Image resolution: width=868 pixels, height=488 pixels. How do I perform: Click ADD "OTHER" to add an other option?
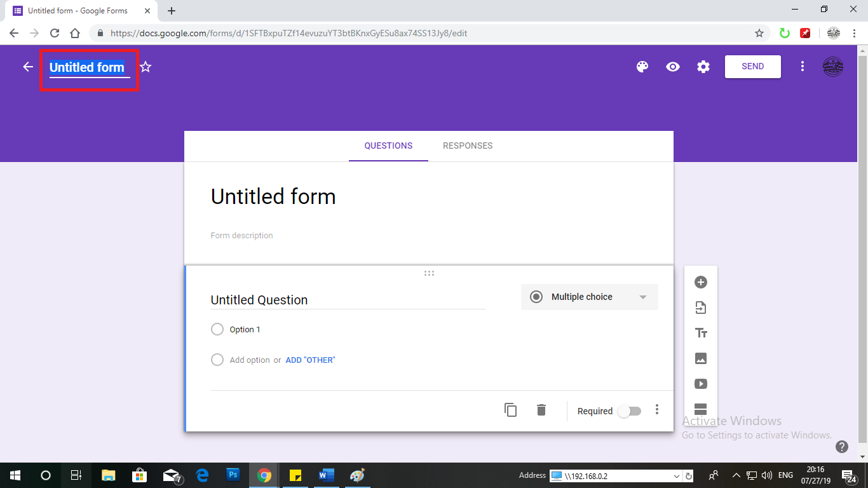click(x=310, y=360)
